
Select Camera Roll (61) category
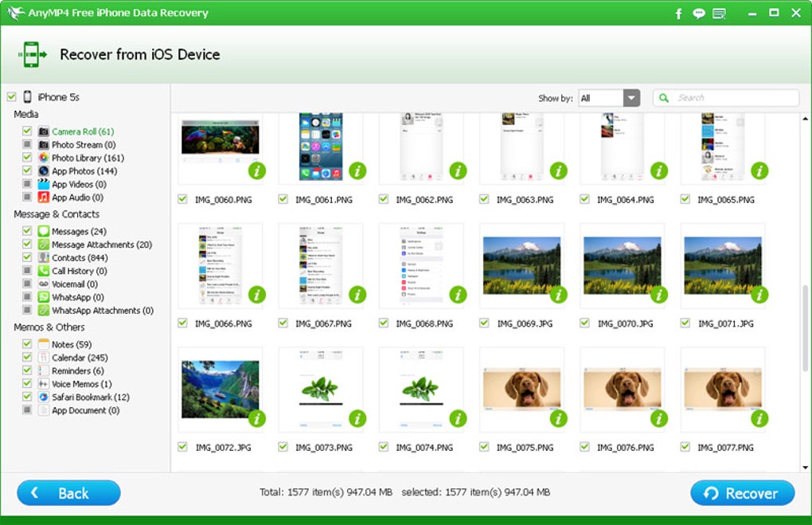point(83,131)
